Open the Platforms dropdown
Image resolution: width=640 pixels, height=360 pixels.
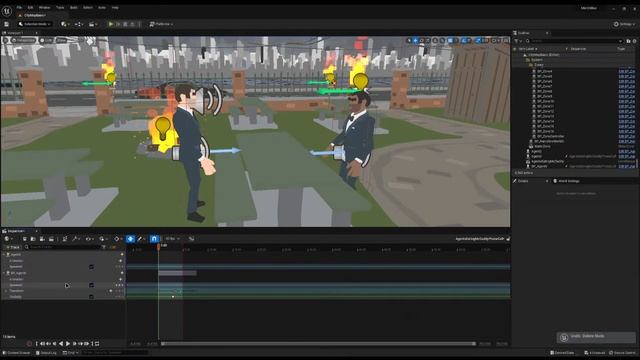(x=161, y=24)
